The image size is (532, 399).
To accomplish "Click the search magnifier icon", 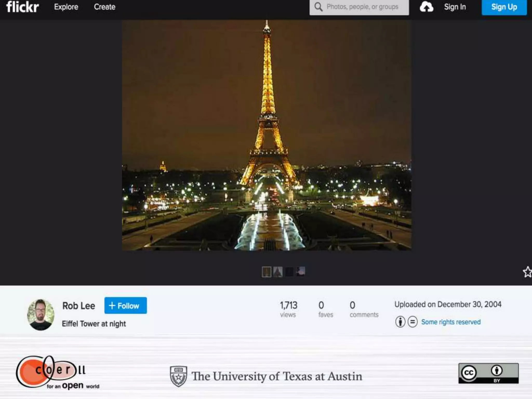I will point(318,7).
